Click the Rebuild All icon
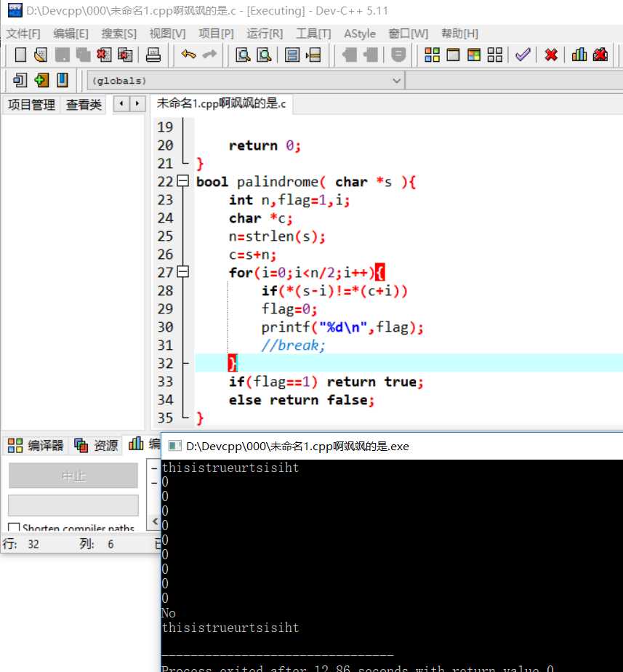The height and width of the screenshot is (672, 623). click(x=495, y=55)
